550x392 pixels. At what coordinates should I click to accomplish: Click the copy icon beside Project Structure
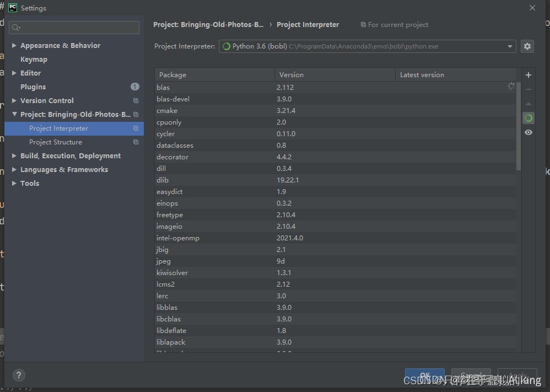(136, 142)
